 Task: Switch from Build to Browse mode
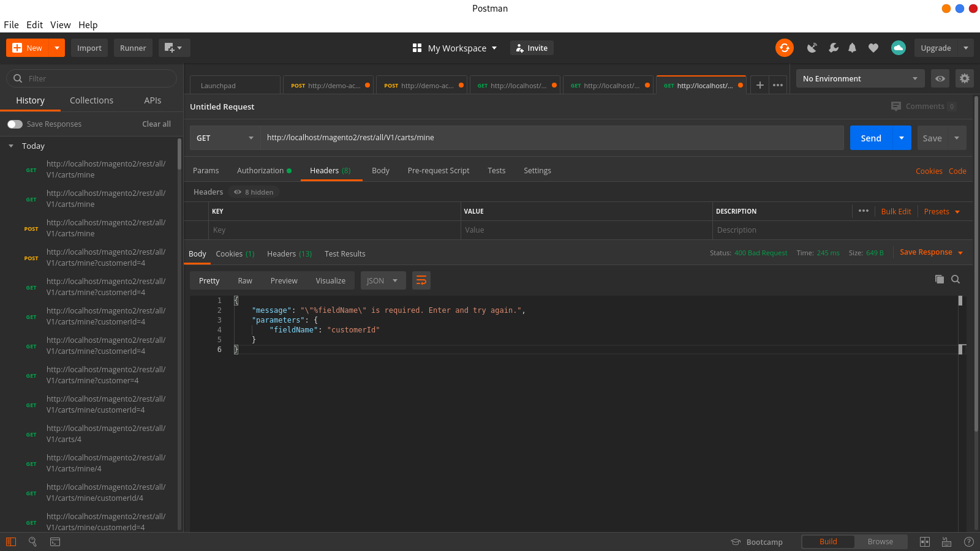pos(880,541)
